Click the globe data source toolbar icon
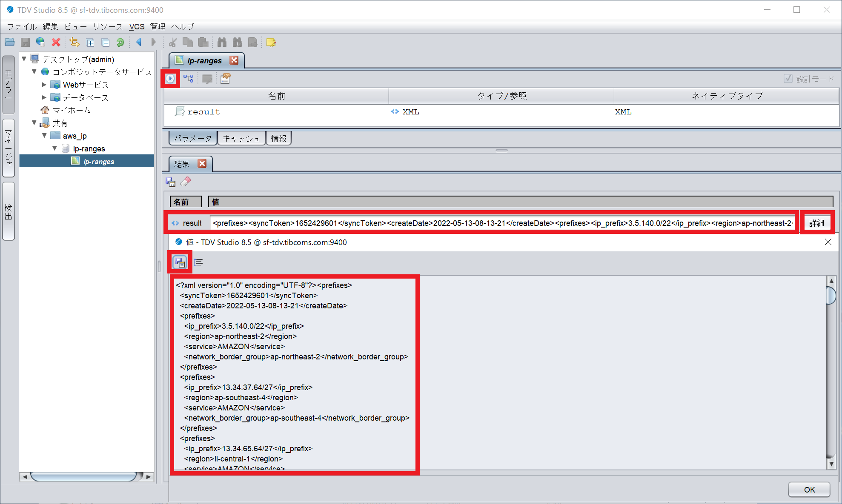The width and height of the screenshot is (842, 504). (x=40, y=42)
